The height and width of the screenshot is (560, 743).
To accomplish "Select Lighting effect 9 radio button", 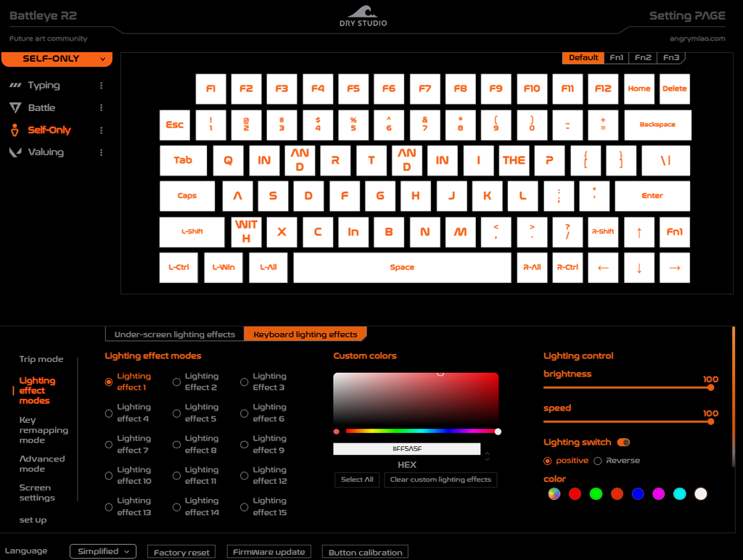I will (244, 445).
